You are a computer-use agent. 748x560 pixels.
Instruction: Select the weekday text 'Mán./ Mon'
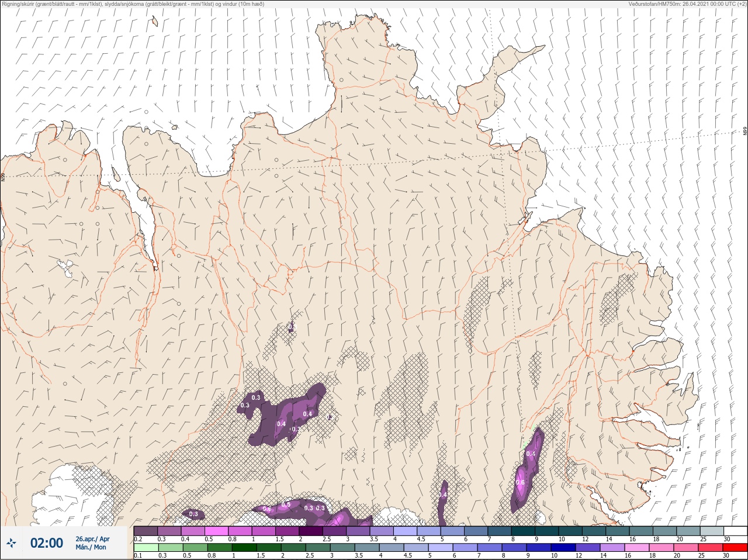[91, 548]
